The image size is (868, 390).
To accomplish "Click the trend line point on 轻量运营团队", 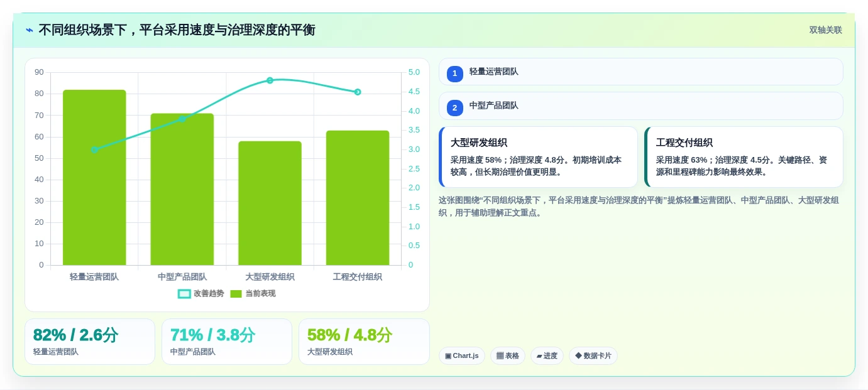I will coord(94,149).
